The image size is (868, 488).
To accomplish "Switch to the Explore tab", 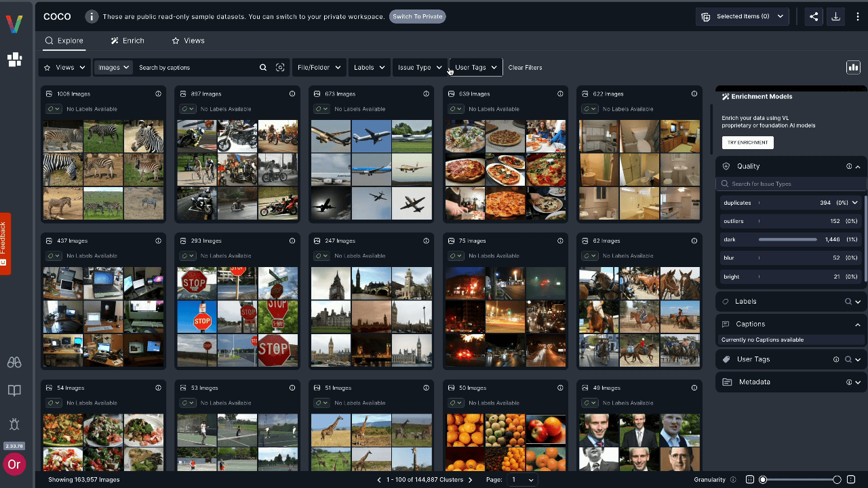I will [x=64, y=41].
